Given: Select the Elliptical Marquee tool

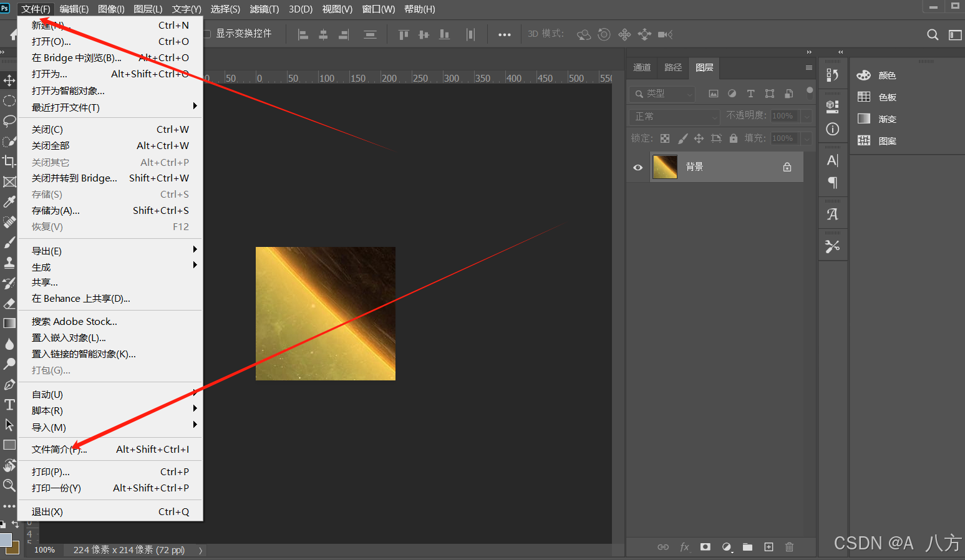Looking at the screenshot, I should pyautogui.click(x=9, y=100).
